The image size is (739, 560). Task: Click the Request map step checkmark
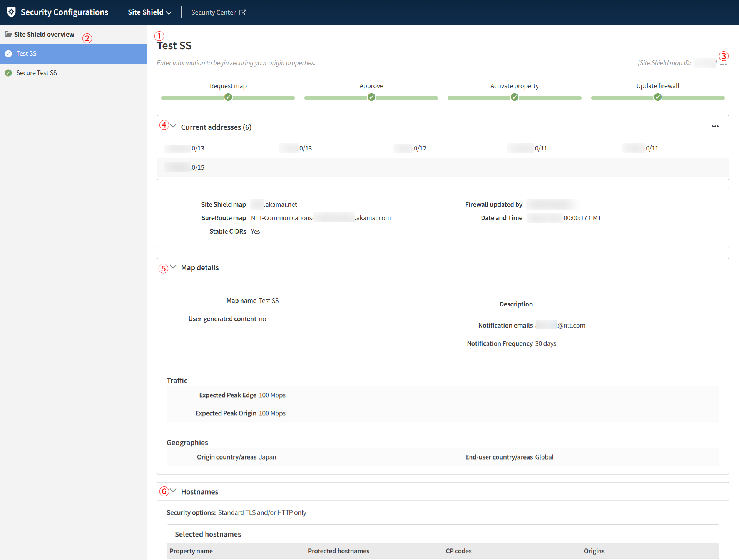(228, 97)
